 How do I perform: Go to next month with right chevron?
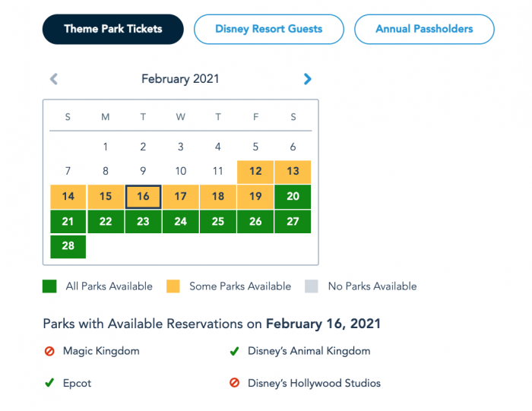307,78
